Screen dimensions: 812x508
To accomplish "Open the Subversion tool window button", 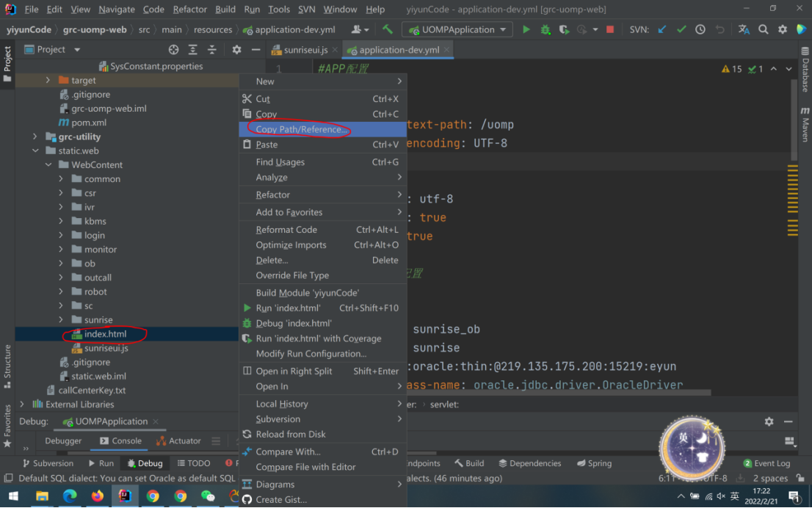I will click(x=47, y=463).
